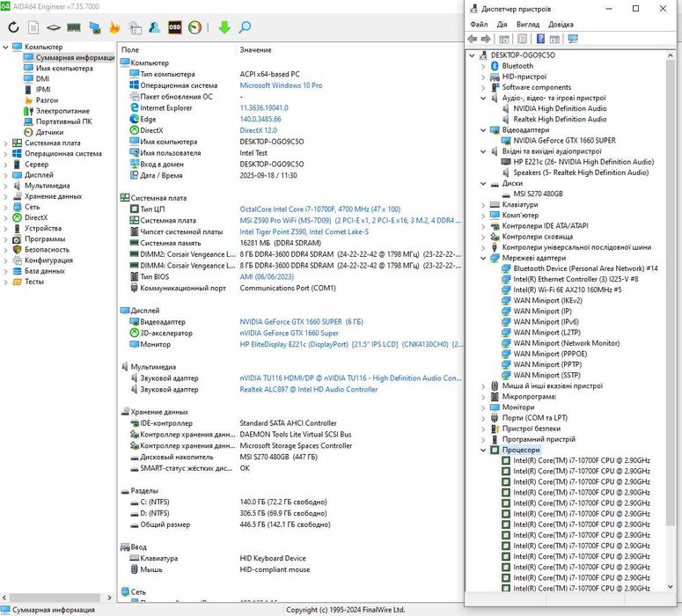Click the Realtek ALC897 audio controller link

point(308,390)
